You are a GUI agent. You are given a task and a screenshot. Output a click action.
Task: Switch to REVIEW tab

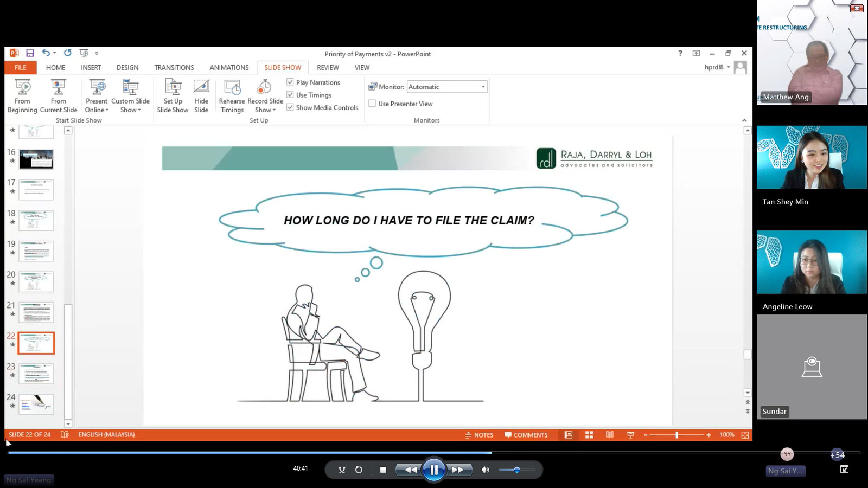pos(328,67)
